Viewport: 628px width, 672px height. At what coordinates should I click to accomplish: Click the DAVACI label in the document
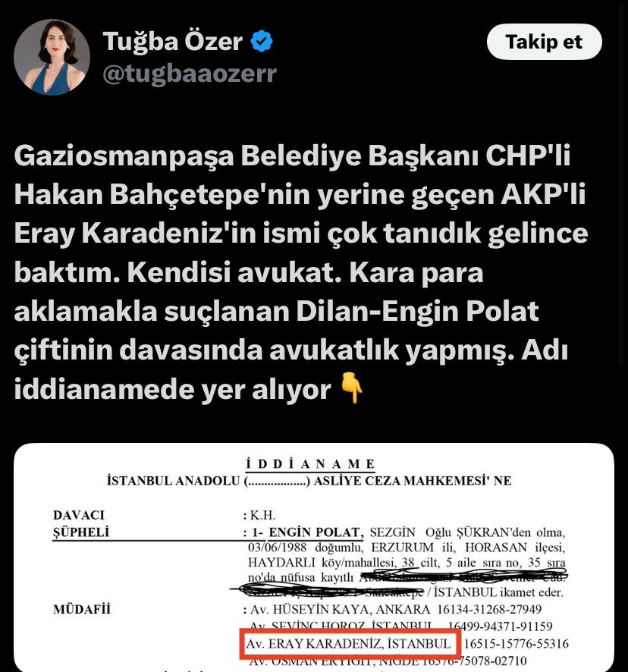(x=79, y=515)
